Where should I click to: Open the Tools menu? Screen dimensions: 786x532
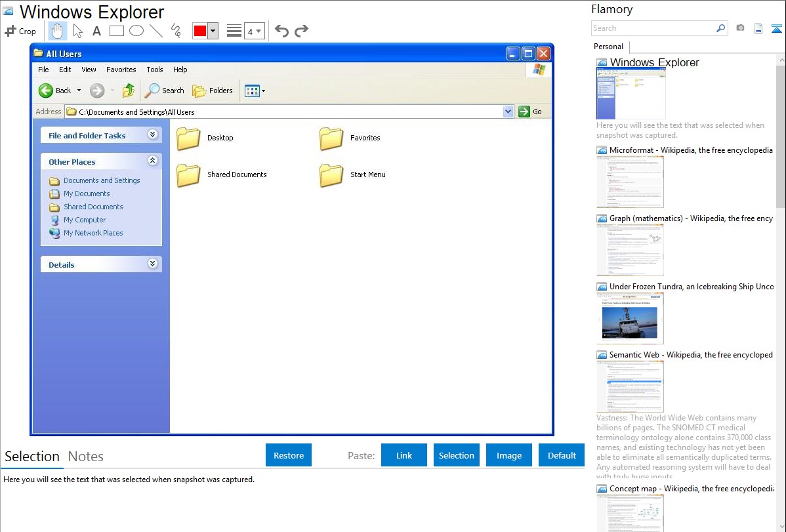[155, 70]
